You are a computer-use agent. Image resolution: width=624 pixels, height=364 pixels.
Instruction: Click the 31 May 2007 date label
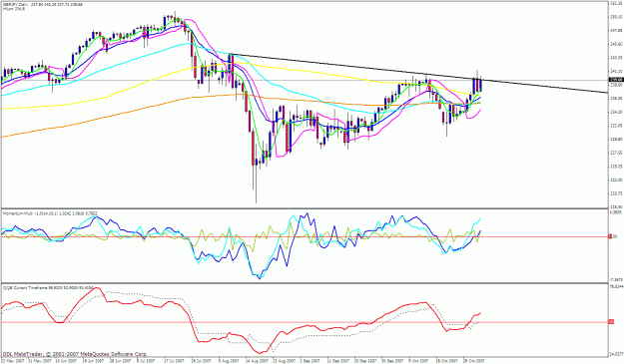point(39,361)
